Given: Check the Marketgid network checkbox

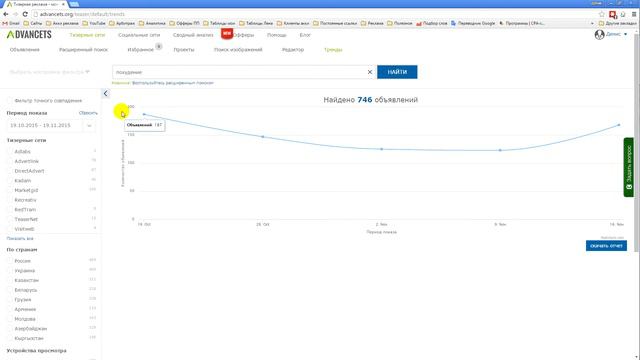Looking at the screenshot, I should point(10,190).
